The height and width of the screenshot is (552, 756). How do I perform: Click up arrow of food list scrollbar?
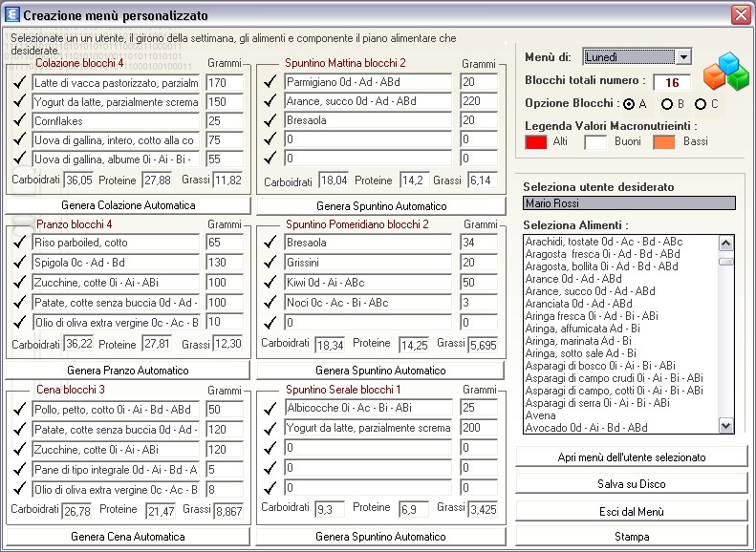tap(726, 244)
